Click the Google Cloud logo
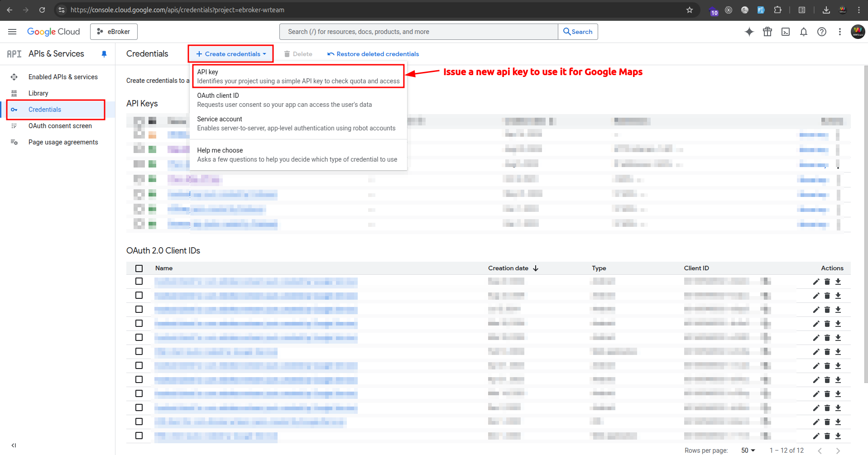868x455 pixels. pyautogui.click(x=53, y=32)
